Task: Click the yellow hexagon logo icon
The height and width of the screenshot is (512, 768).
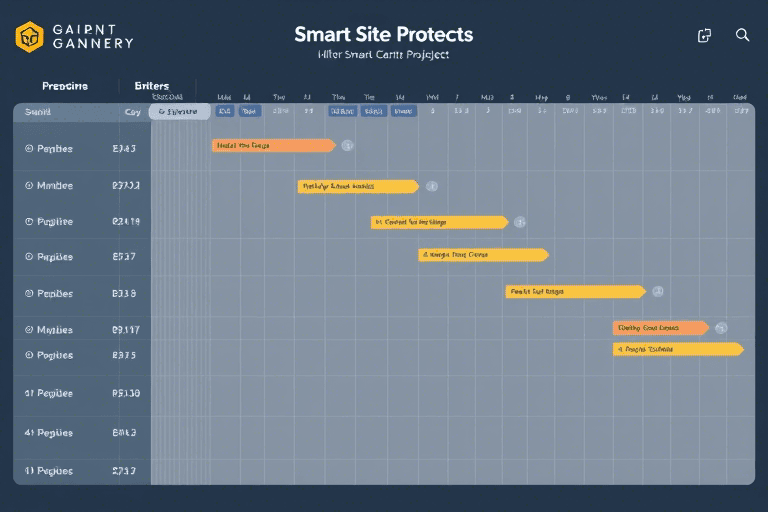Action: click(30, 36)
